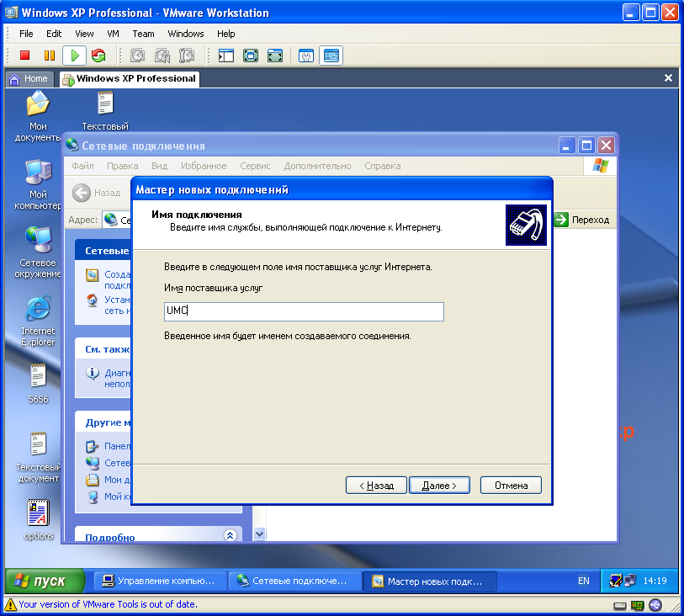Open Сервис menu in Сетевые подключения
The image size is (684, 616).
255,167
